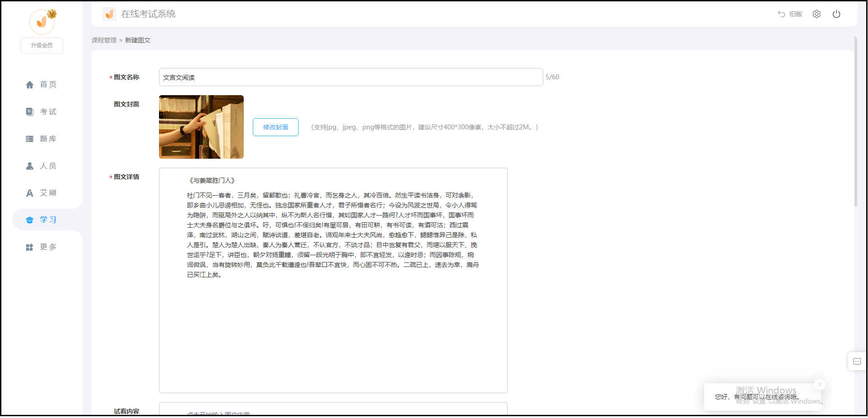Click the grid icon beside 更多
Viewport: 868px width, 418px height.
(x=30, y=247)
